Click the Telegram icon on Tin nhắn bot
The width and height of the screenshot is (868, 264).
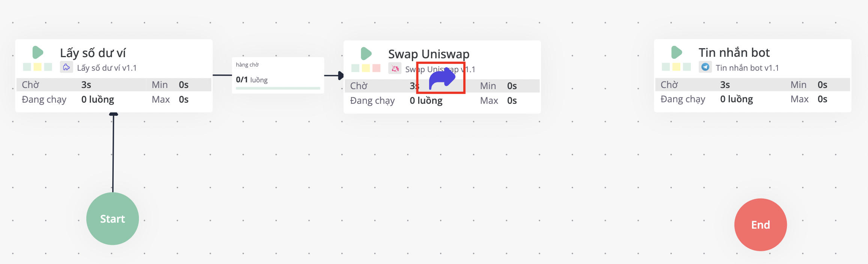[x=705, y=67]
